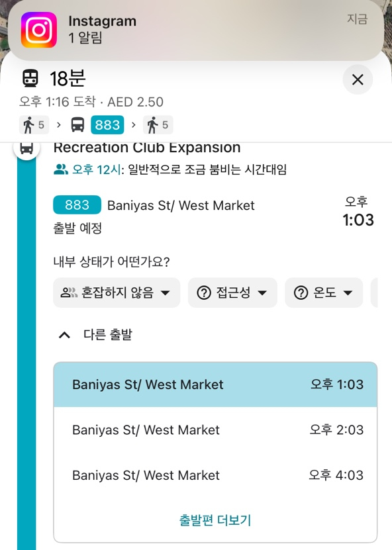Tap the 883 line badge next to Baniyas St
Screen dimensions: 392x550
(x=77, y=205)
